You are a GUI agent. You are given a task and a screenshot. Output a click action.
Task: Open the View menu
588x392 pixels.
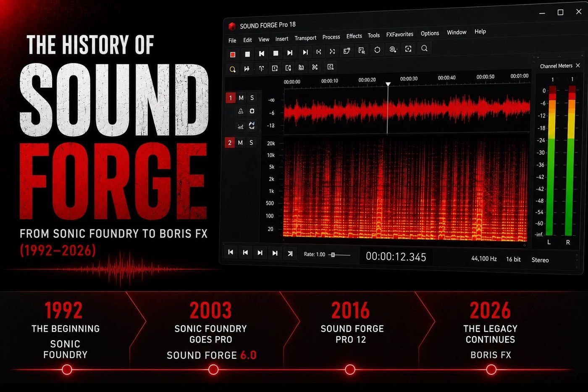[x=264, y=39]
